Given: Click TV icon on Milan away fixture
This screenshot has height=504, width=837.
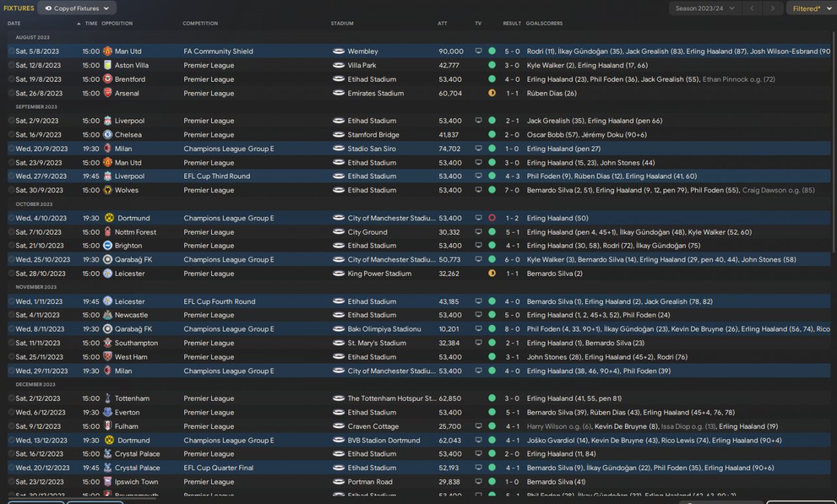Looking at the screenshot, I should coord(479,149).
